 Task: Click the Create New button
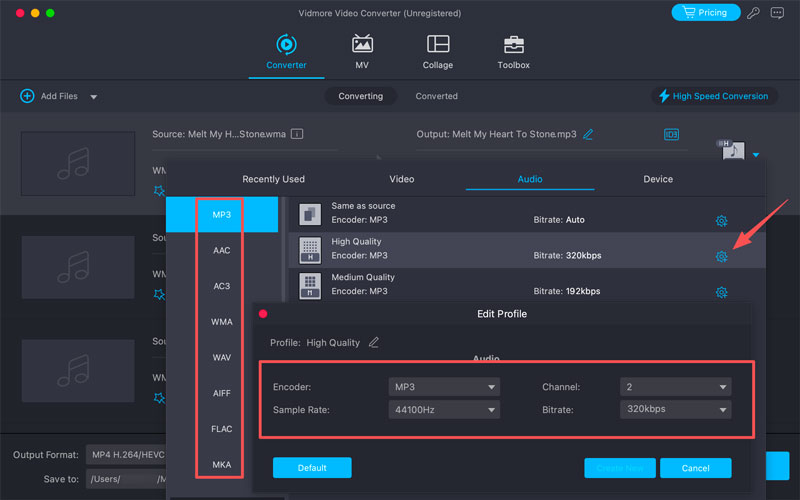[619, 468]
